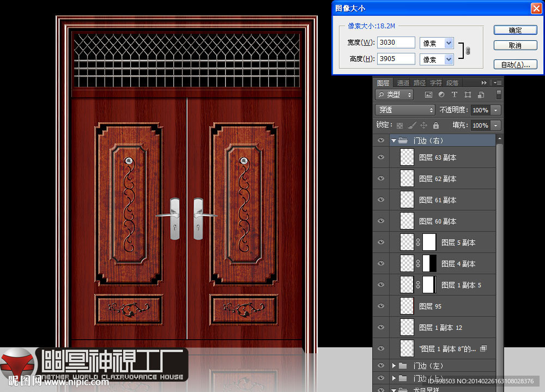
Task: Click the opacity value 100% field
Action: click(x=481, y=110)
